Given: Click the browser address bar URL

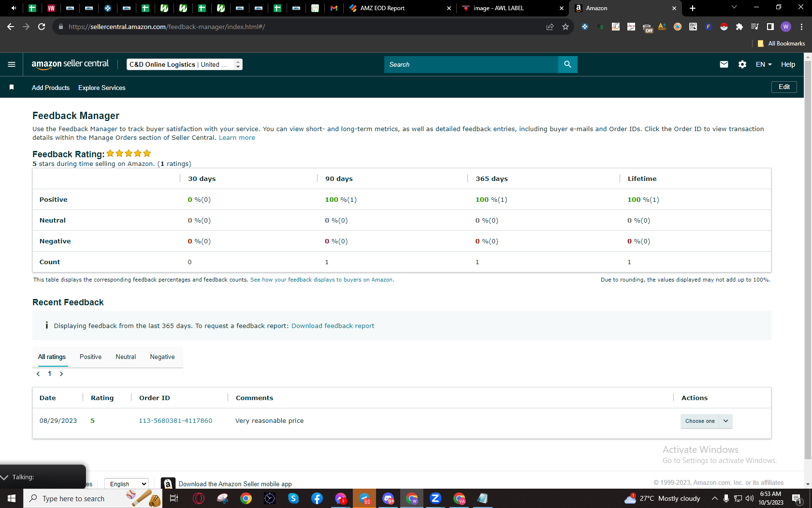Looking at the screenshot, I should pyautogui.click(x=166, y=27).
